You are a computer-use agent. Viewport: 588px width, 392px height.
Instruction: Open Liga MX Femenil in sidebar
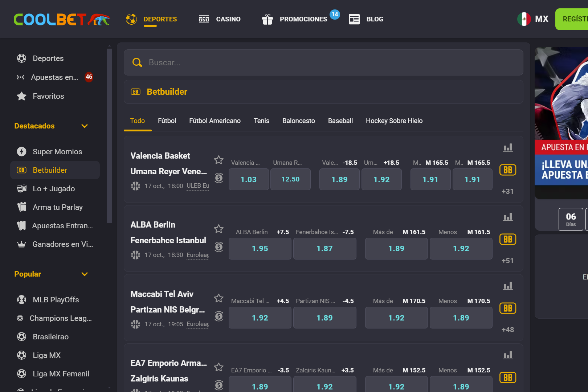tap(61, 373)
